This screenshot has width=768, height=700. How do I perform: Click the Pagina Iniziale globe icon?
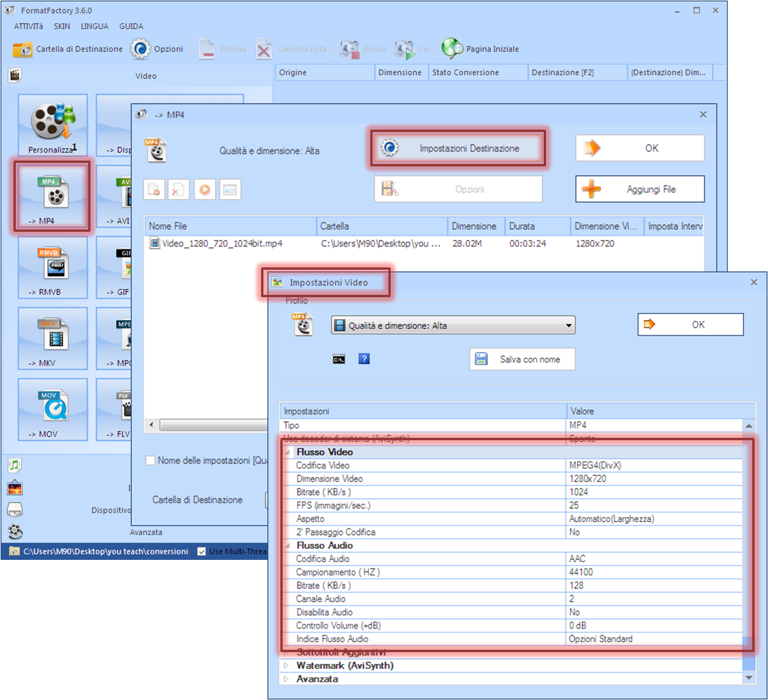pyautogui.click(x=453, y=49)
